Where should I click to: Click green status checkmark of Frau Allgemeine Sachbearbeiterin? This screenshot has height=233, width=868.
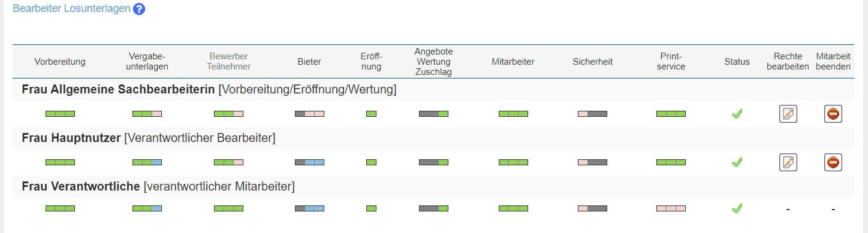tap(737, 114)
